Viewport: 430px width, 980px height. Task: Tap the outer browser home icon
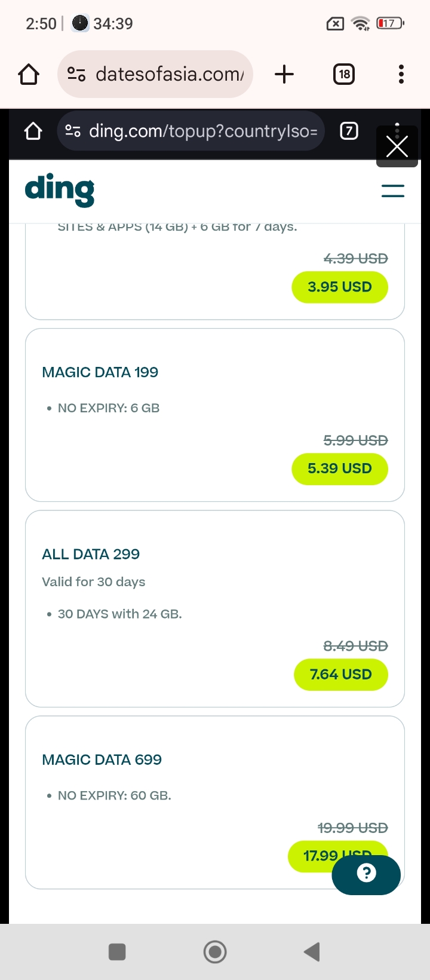click(x=29, y=74)
